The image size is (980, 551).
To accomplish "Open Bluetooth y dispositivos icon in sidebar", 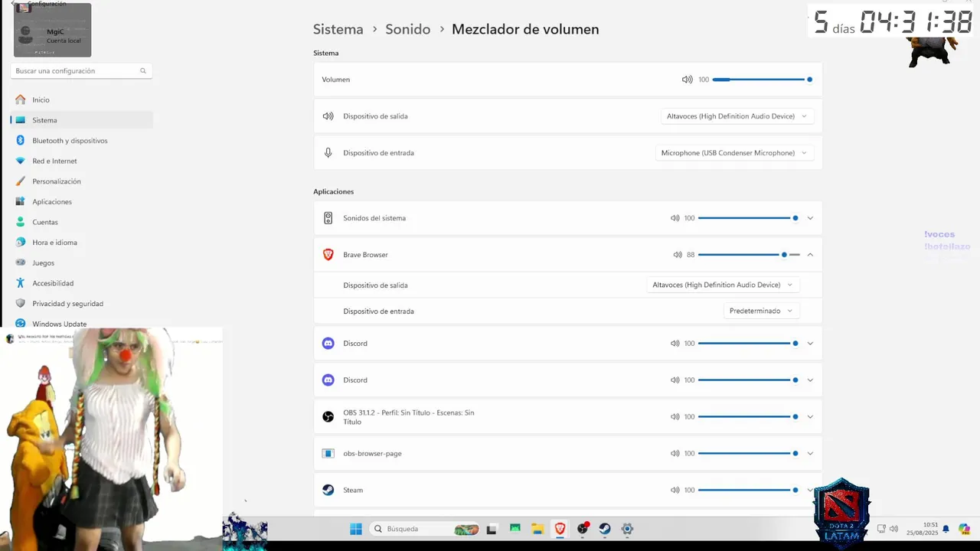I will tap(20, 141).
